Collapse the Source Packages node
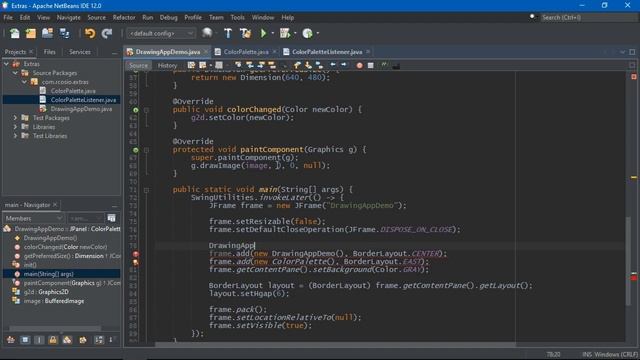This screenshot has height=360, width=640. click(15, 73)
